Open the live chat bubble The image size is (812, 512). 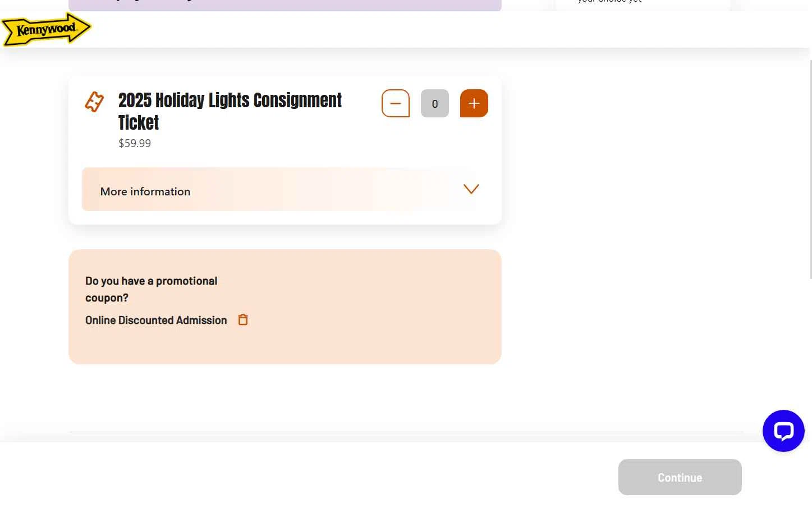point(783,431)
